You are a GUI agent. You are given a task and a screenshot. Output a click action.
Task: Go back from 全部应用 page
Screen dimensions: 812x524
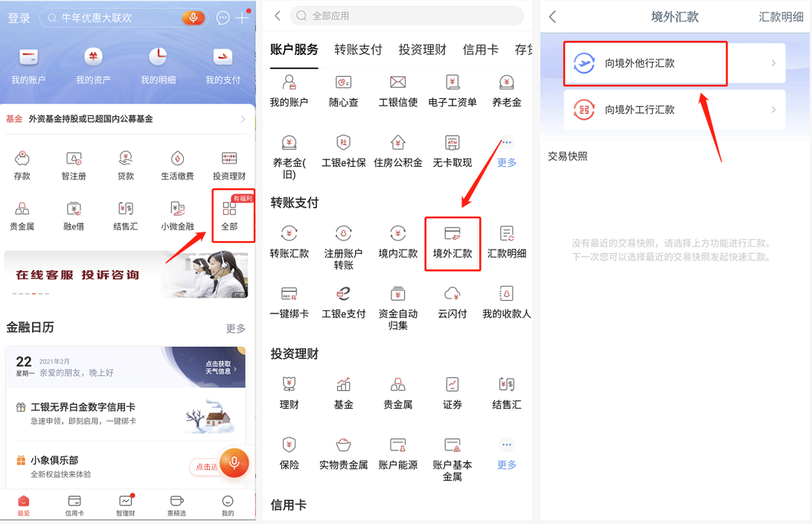tap(278, 16)
